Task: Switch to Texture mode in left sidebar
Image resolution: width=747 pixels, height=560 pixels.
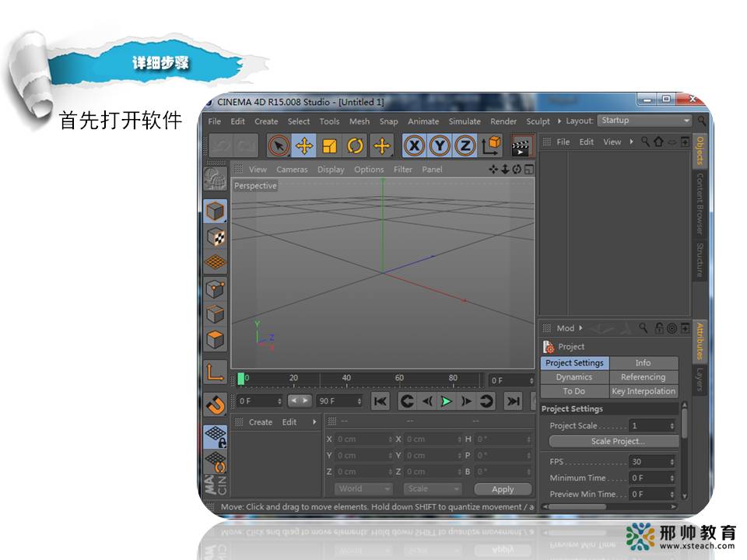Action: point(216,237)
